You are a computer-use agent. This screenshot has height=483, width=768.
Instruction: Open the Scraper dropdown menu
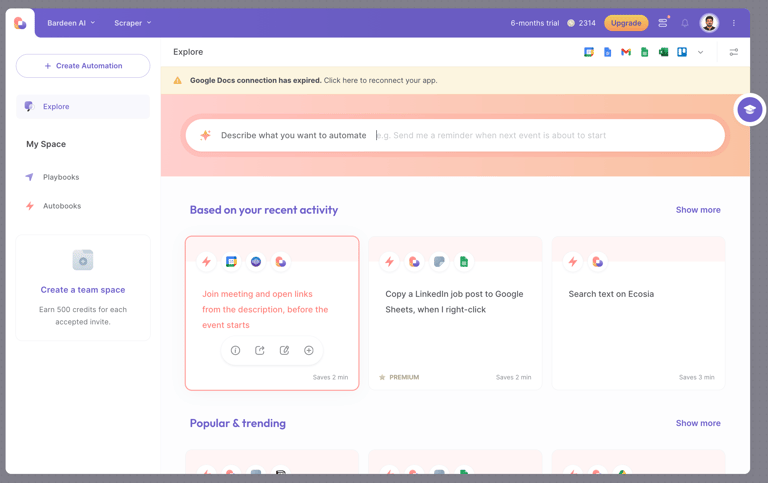[133, 23]
